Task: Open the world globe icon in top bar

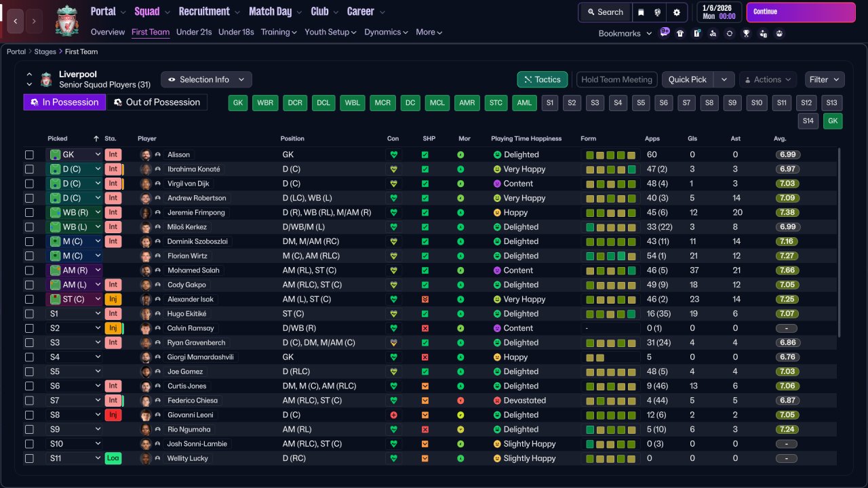Action: pyautogui.click(x=658, y=12)
